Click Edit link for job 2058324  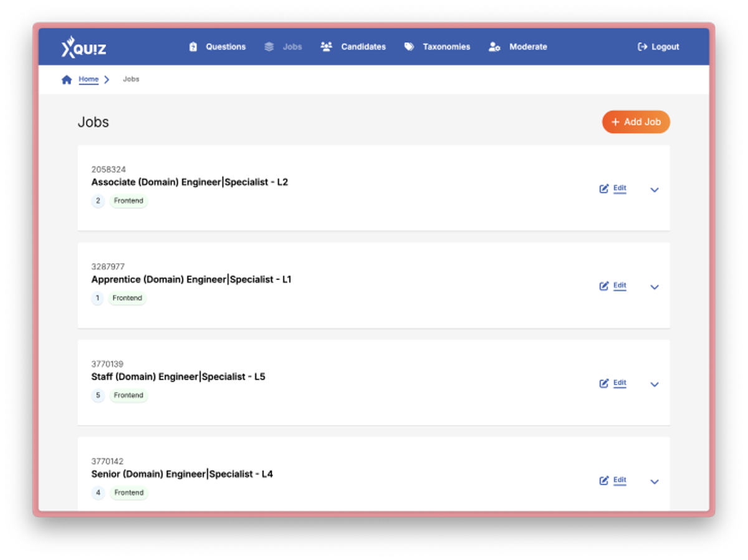click(x=620, y=188)
